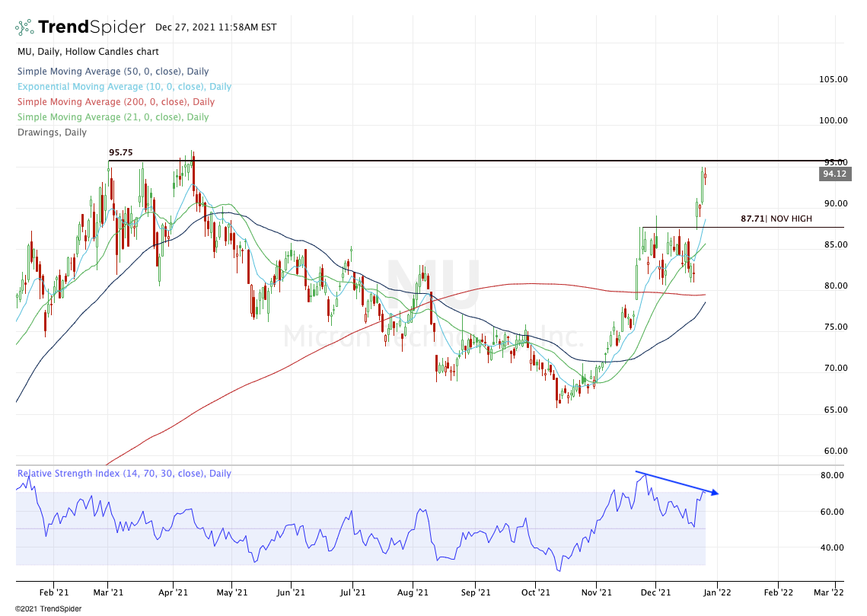This screenshot has width=867, height=616.
Task: Click the Aug '21 date axis label
Action: (x=412, y=592)
